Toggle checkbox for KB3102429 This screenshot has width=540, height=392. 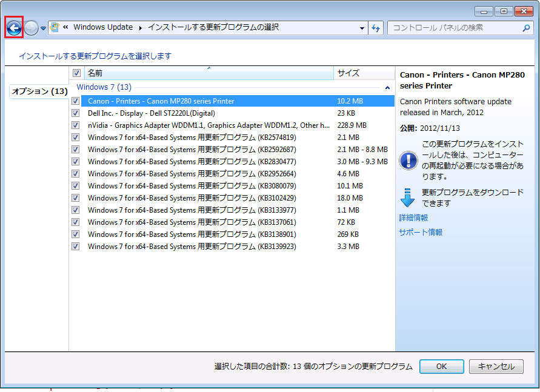click(75, 198)
